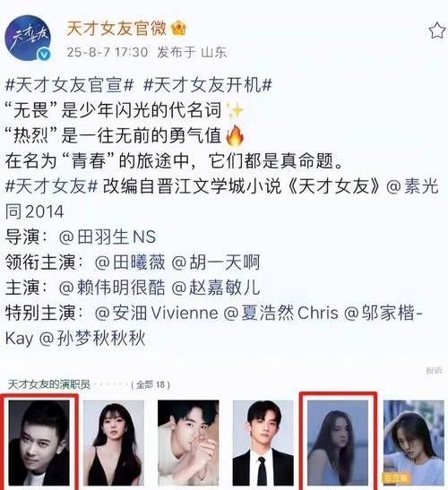Open the hashtag #天才女友开机#
Image resolution: width=448 pixels, height=490 pixels.
[x=208, y=85]
